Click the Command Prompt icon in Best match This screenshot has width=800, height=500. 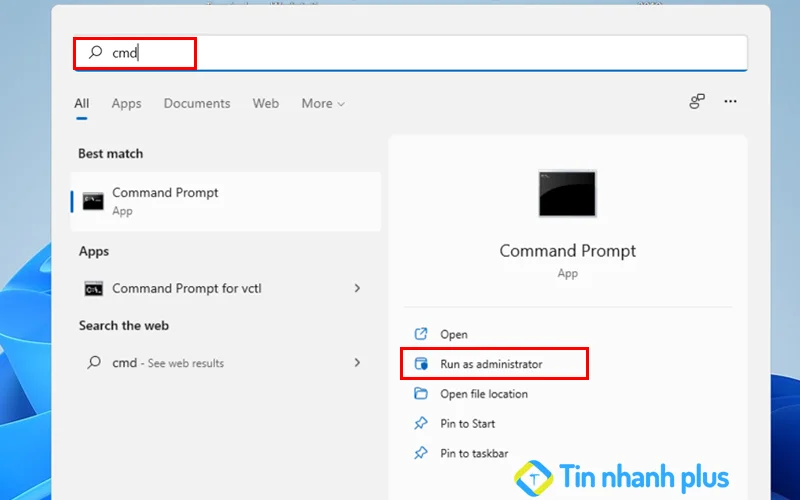[x=93, y=201]
